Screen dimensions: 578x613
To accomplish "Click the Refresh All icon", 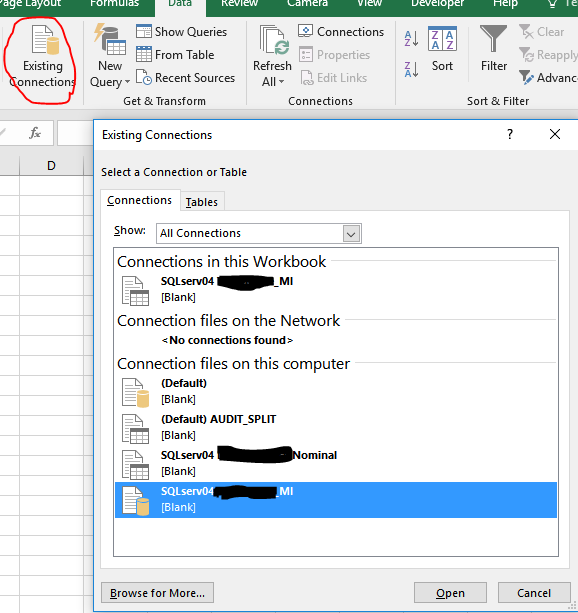I will point(273,40).
